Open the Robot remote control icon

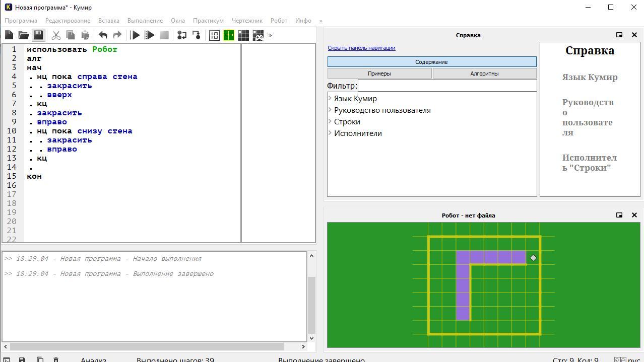tap(258, 35)
